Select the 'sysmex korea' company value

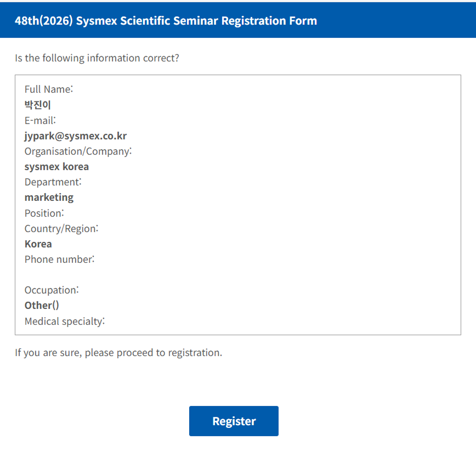56,166
